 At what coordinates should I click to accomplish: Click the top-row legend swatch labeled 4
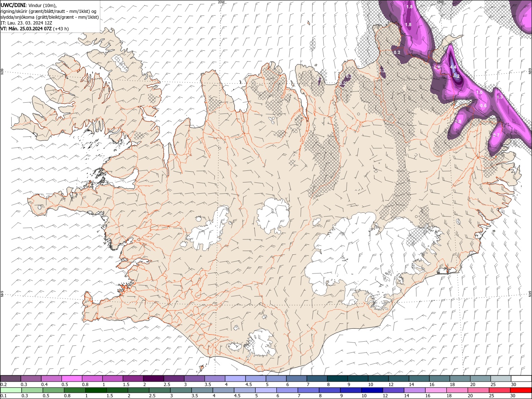235,379
